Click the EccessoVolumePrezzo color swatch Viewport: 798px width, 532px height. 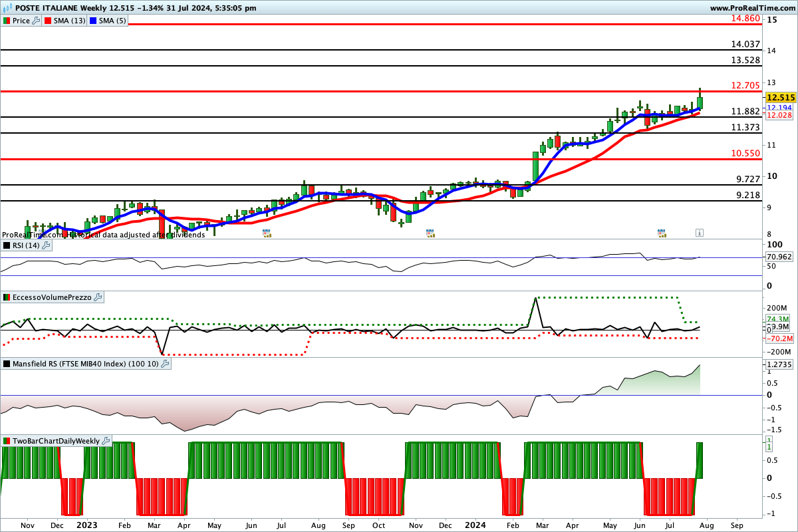[x=7, y=297]
